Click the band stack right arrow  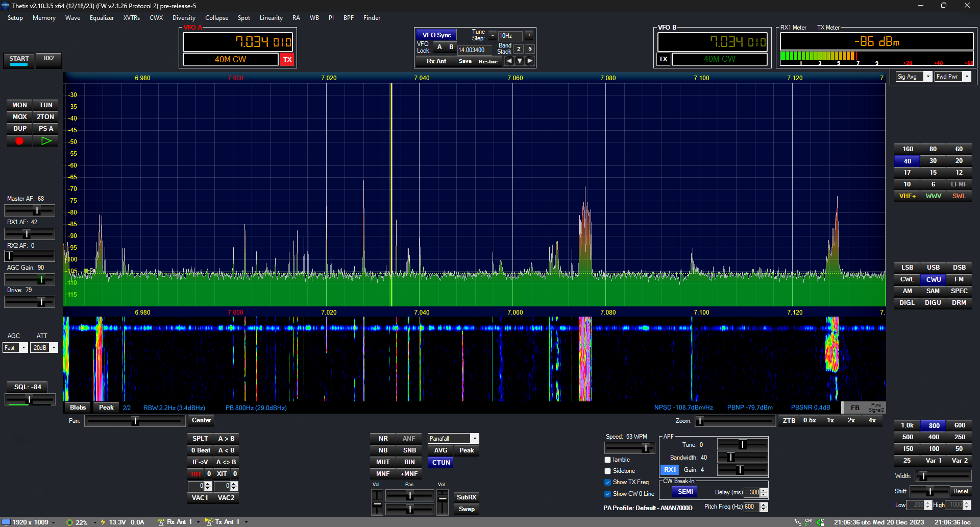pos(530,61)
